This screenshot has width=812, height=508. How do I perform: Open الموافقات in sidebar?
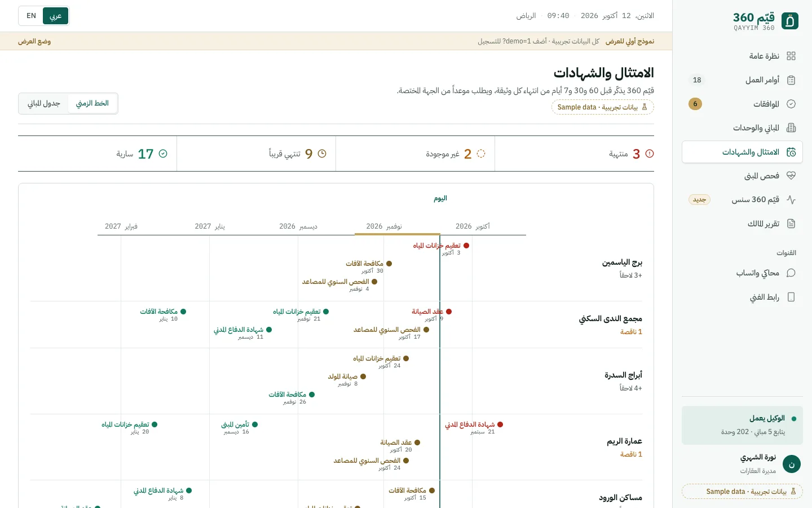point(742,104)
